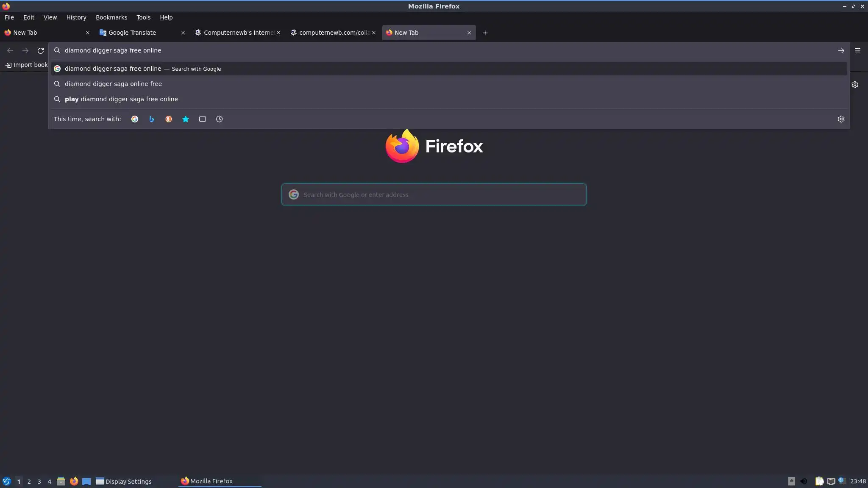Screen dimensions: 868x488
Task: Open a new tab with plus button
Action: pyautogui.click(x=485, y=33)
